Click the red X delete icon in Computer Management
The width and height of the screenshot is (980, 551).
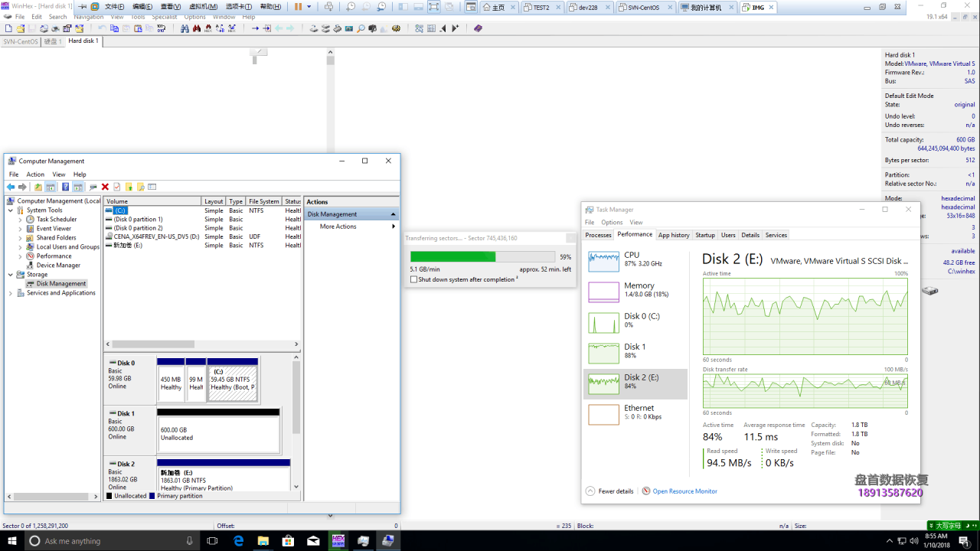pyautogui.click(x=105, y=187)
